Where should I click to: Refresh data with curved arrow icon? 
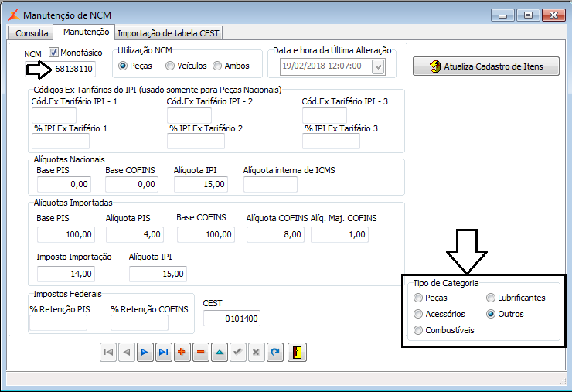tap(275, 353)
